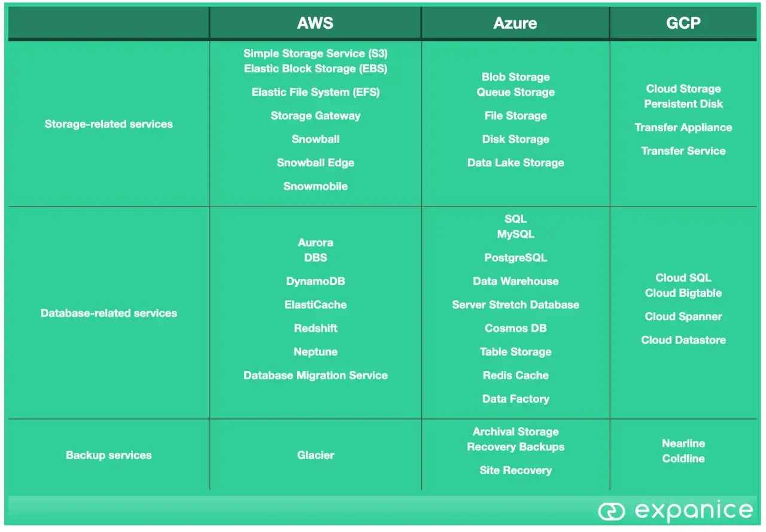Select the Backup services row label

(109, 455)
